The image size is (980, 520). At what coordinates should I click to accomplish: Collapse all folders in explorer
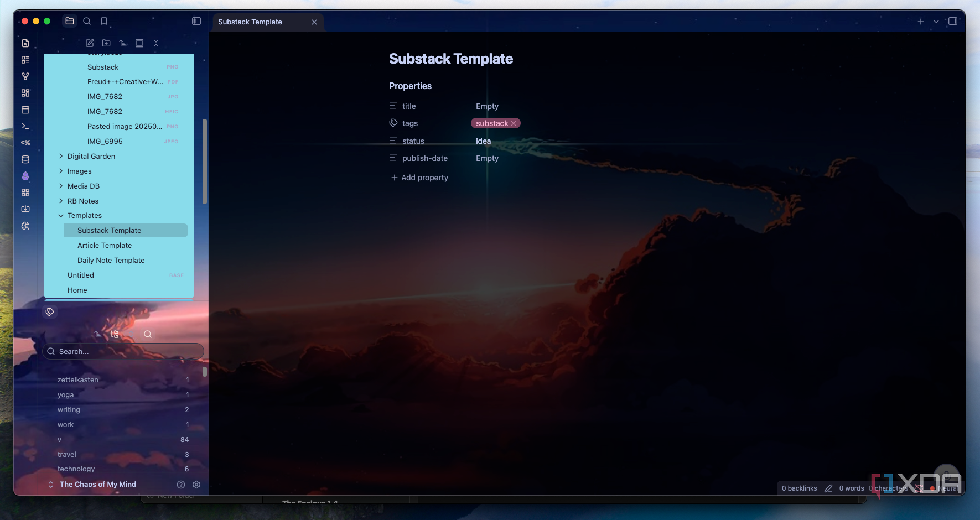click(x=156, y=43)
